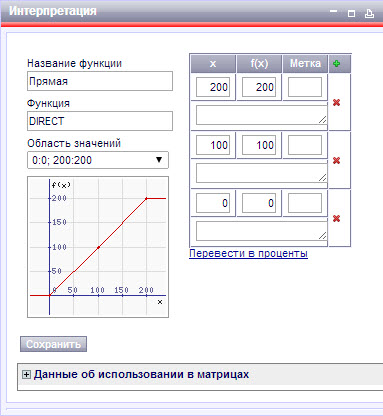The height and width of the screenshot is (416, 383).
Task: Delete the row with x value 0
Action: coord(337,218)
